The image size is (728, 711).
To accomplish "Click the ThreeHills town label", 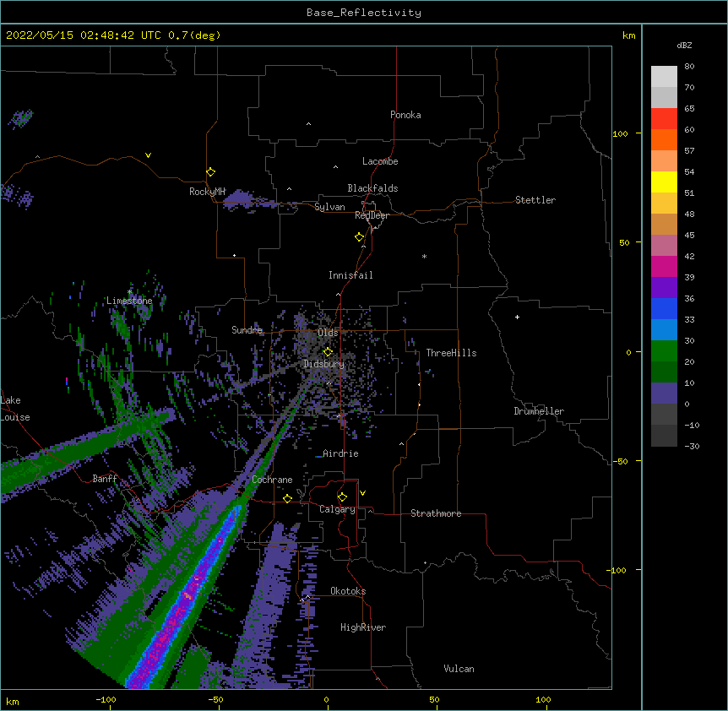I will [451, 353].
